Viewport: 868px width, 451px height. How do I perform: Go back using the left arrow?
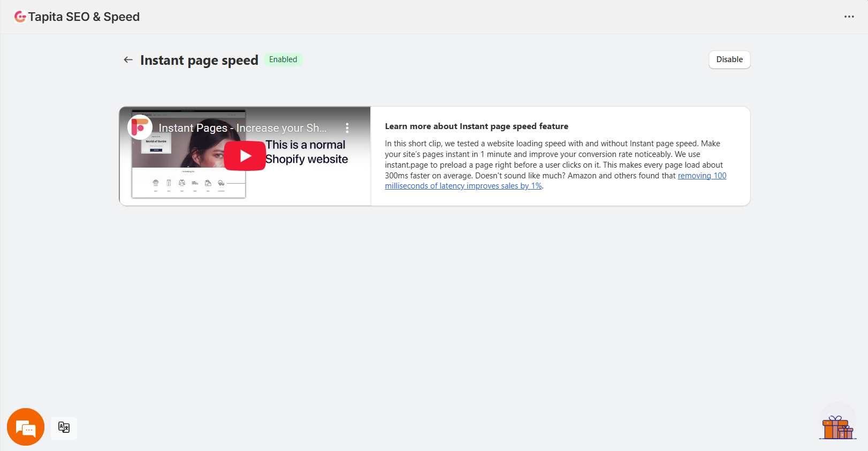(x=128, y=60)
